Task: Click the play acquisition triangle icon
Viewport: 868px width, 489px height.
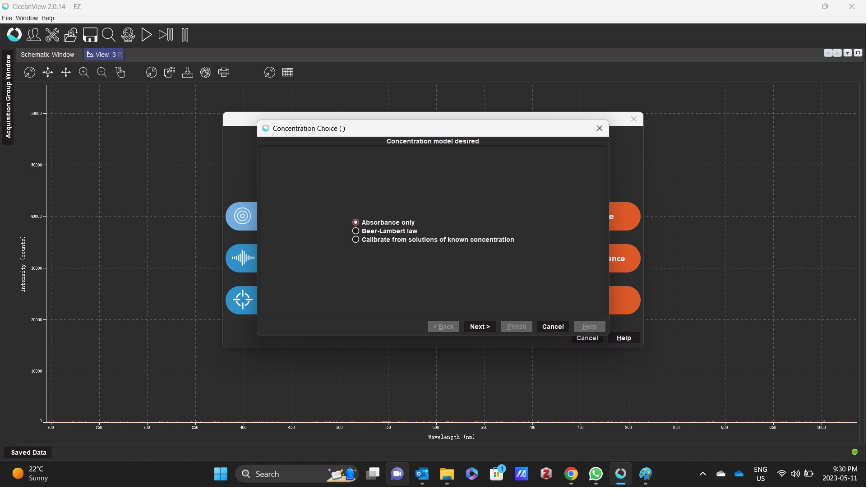Action: [146, 35]
